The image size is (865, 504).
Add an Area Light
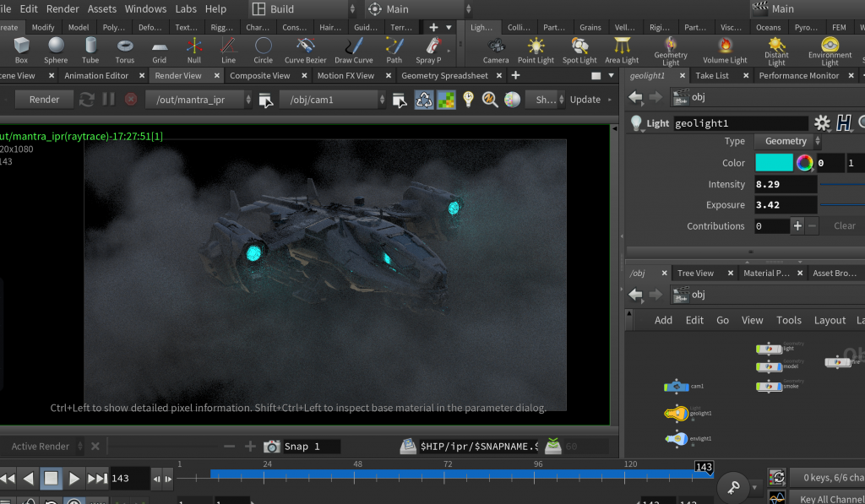coord(622,50)
